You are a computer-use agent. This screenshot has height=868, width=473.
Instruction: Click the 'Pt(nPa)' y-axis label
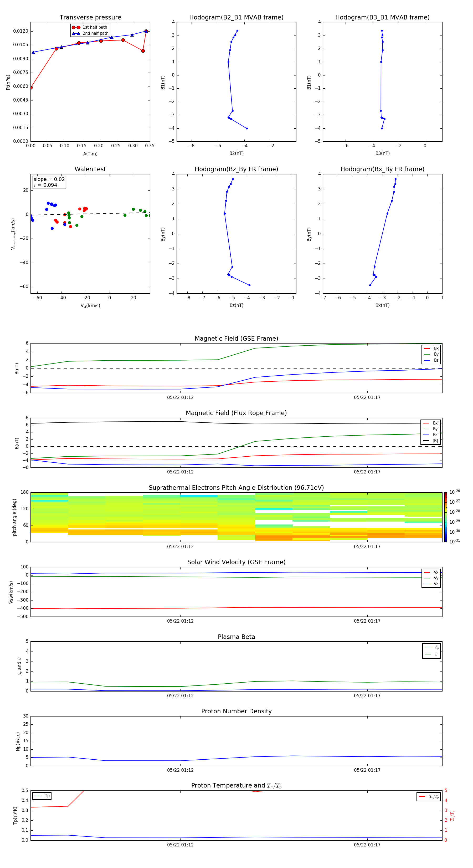pos(8,82)
